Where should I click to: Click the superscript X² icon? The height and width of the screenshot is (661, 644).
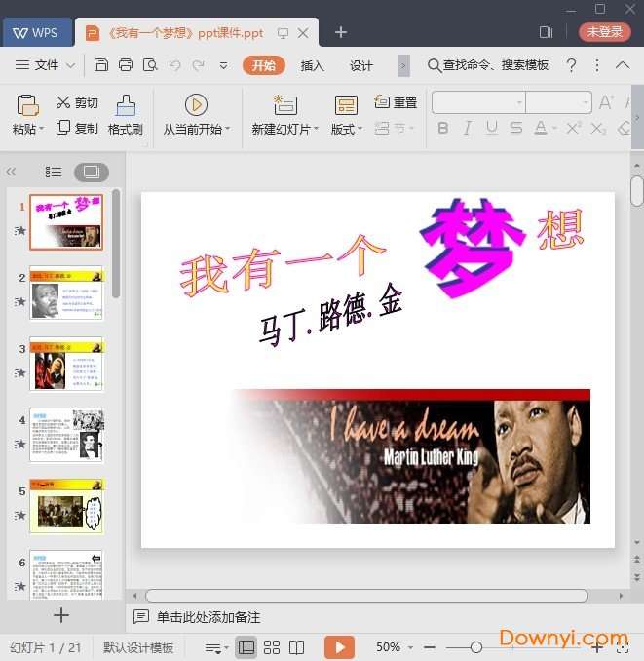click(573, 128)
